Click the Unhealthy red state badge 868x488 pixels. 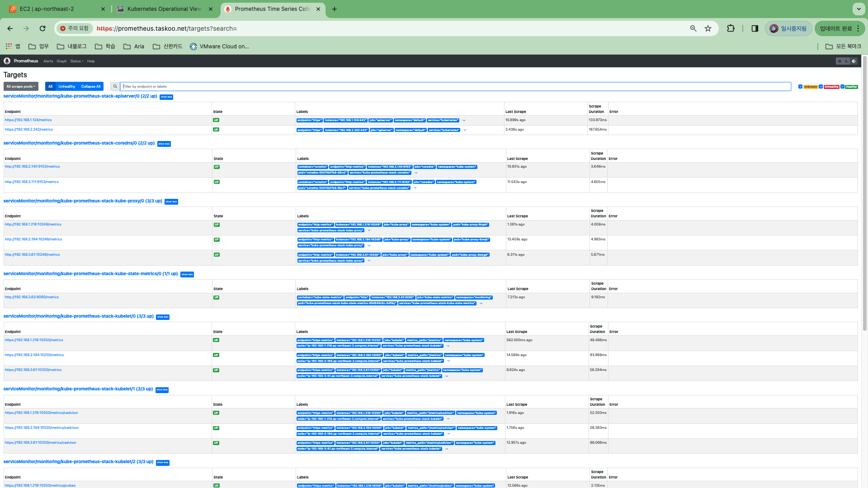(831, 87)
